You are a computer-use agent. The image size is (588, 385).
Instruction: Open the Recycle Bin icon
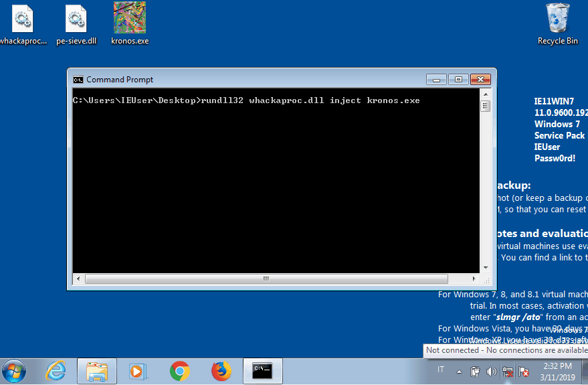[558, 24]
